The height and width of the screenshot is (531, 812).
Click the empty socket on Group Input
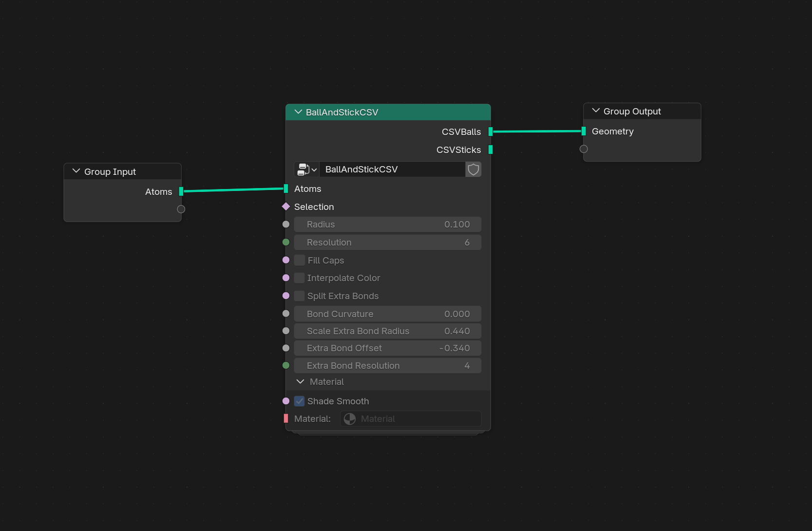click(181, 209)
